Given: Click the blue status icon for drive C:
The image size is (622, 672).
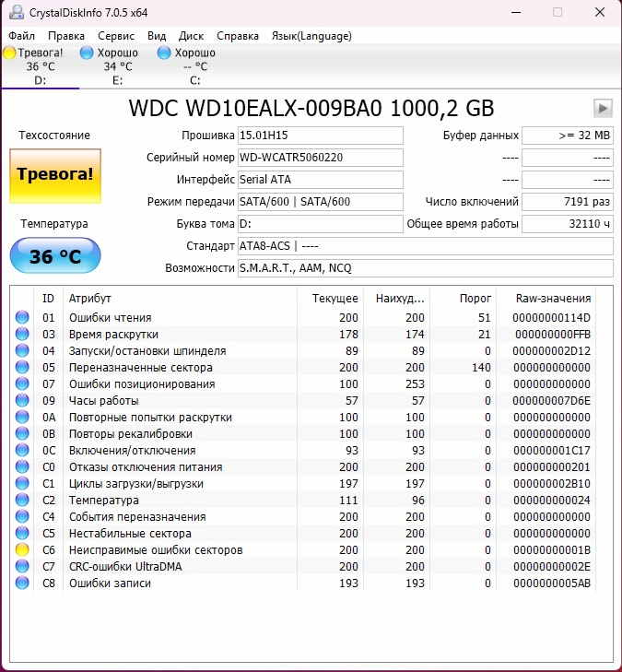Looking at the screenshot, I should click(164, 53).
